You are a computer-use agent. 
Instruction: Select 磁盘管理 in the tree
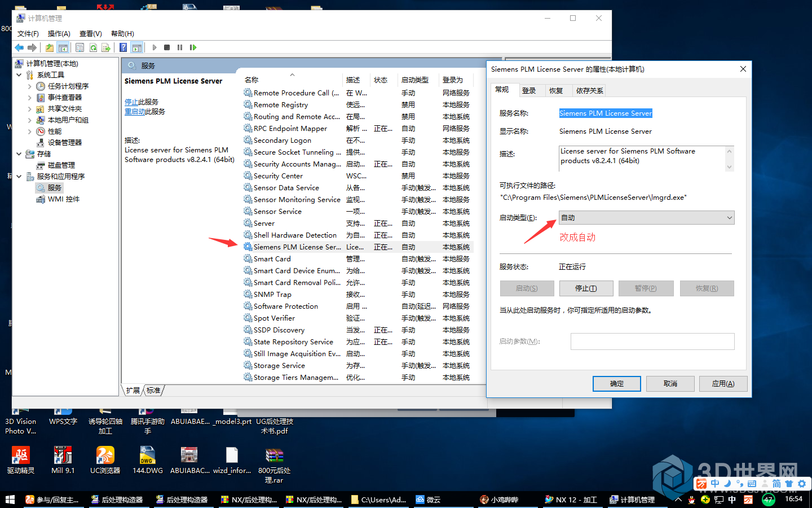point(61,165)
